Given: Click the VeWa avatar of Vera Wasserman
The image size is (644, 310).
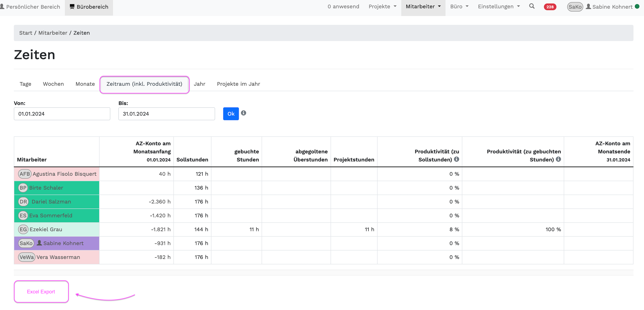Looking at the screenshot, I should [x=27, y=257].
